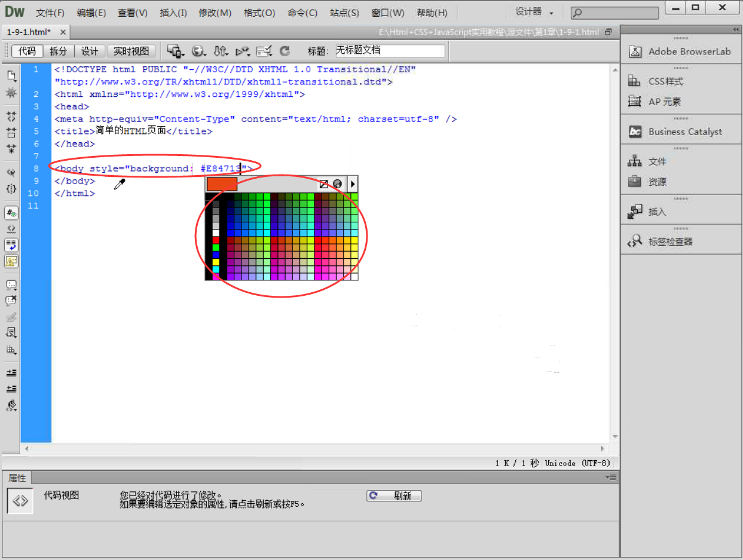
Task: Click the Select Parent Tag icon
Action: (11, 172)
